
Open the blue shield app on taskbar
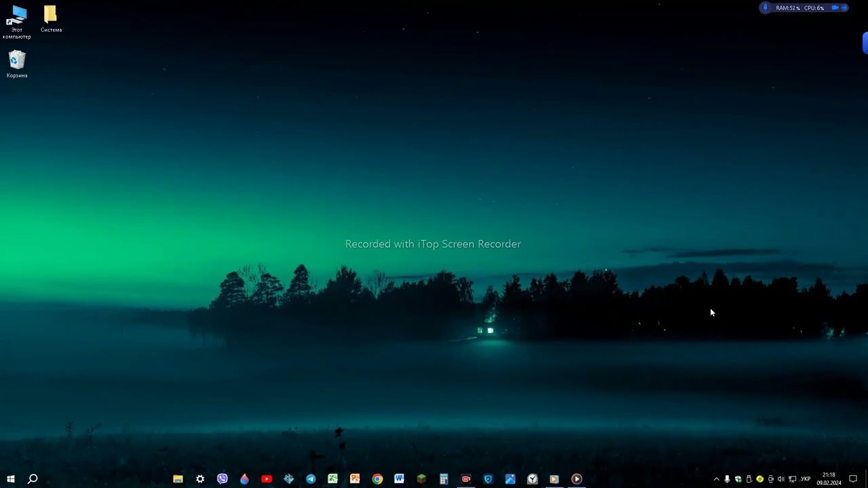(x=488, y=479)
